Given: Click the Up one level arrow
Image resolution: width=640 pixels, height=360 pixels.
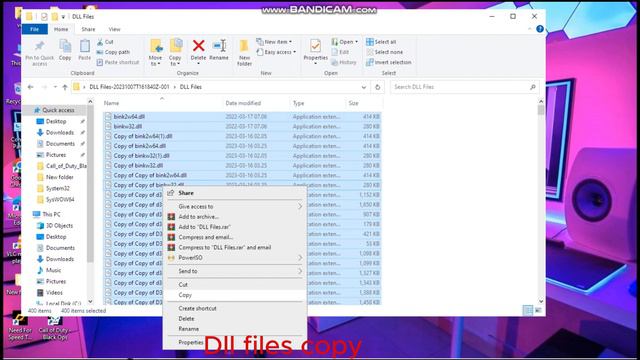Looking at the screenshot, I should coord(65,87).
